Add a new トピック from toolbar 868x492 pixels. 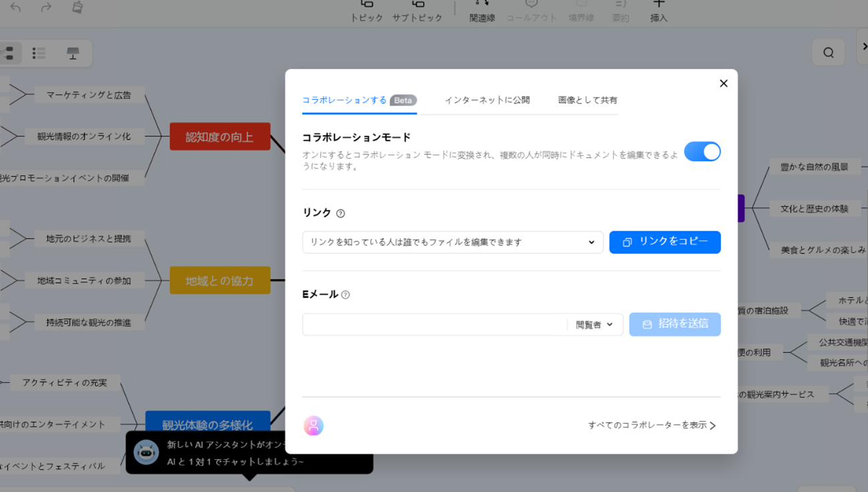point(367,11)
